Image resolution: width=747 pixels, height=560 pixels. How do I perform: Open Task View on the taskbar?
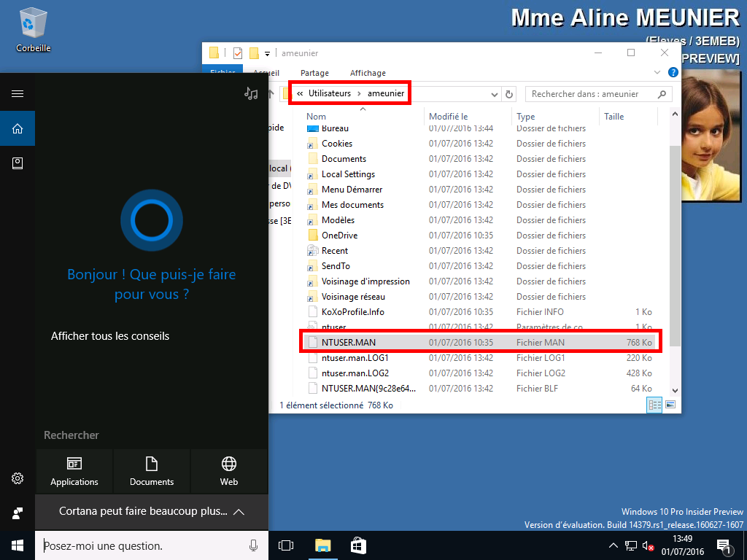coord(286,545)
